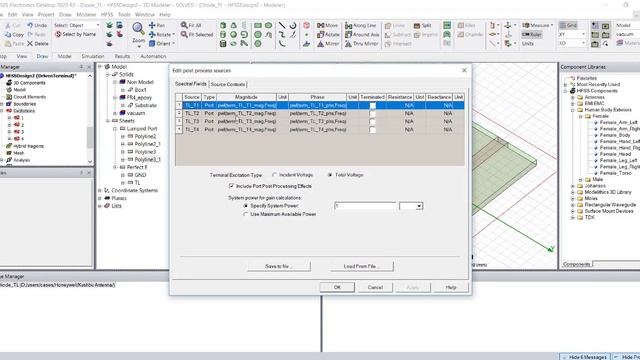
Task: Select the Draw Line tool
Action: 282,25
